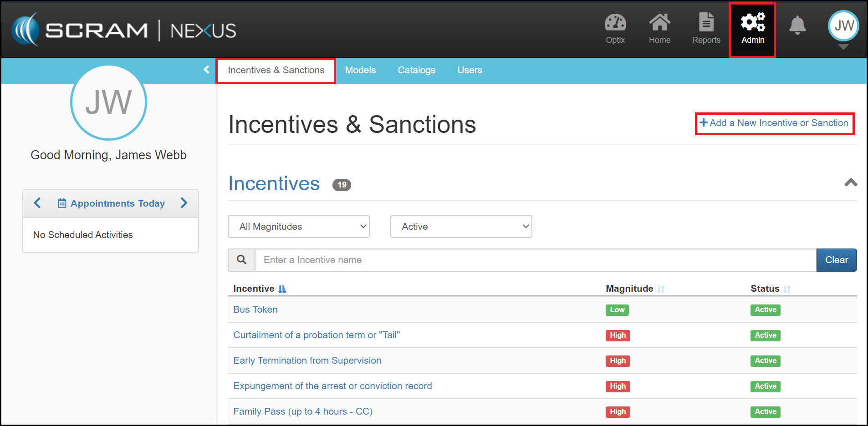Switch to the Catalogs tab

click(416, 70)
